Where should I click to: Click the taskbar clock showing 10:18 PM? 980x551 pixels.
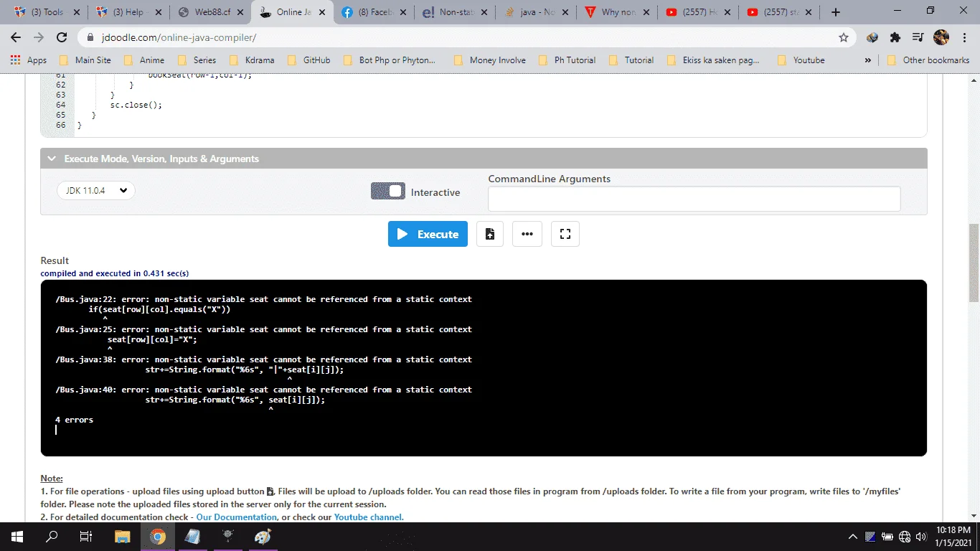click(953, 537)
